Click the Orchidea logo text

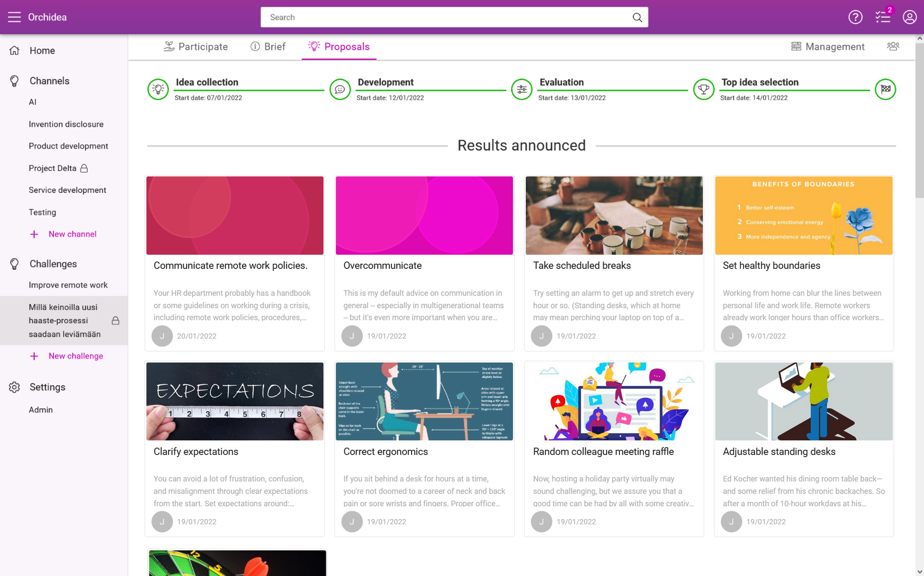(47, 17)
